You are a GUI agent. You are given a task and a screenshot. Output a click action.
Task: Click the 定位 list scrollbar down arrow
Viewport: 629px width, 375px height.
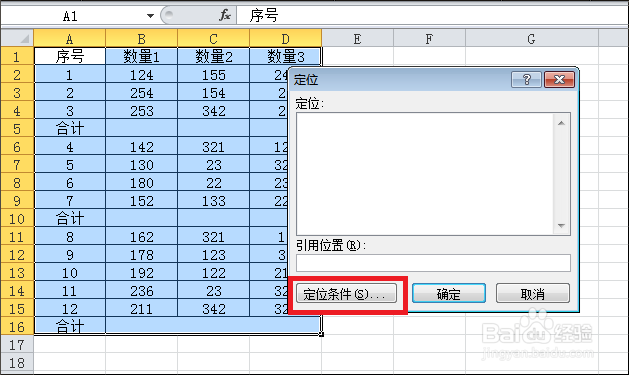(561, 226)
